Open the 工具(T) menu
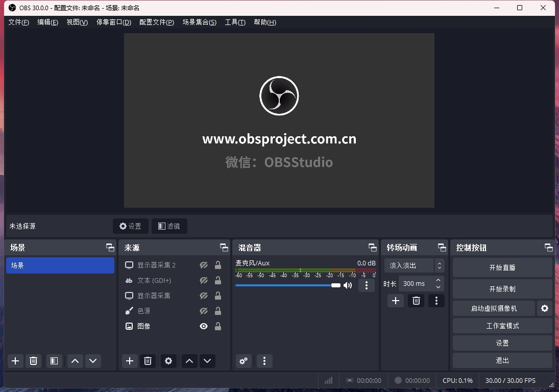 pyautogui.click(x=235, y=22)
